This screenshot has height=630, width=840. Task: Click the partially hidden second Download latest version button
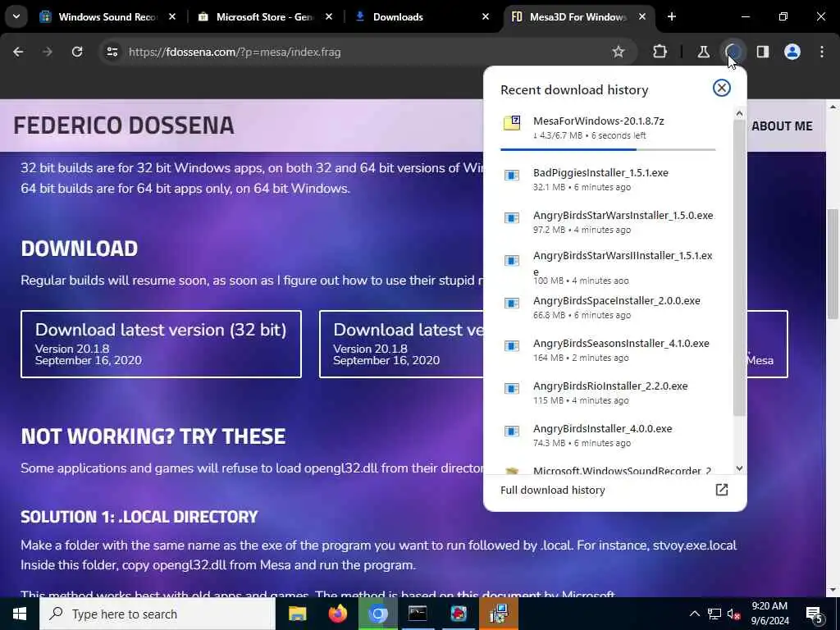401,344
